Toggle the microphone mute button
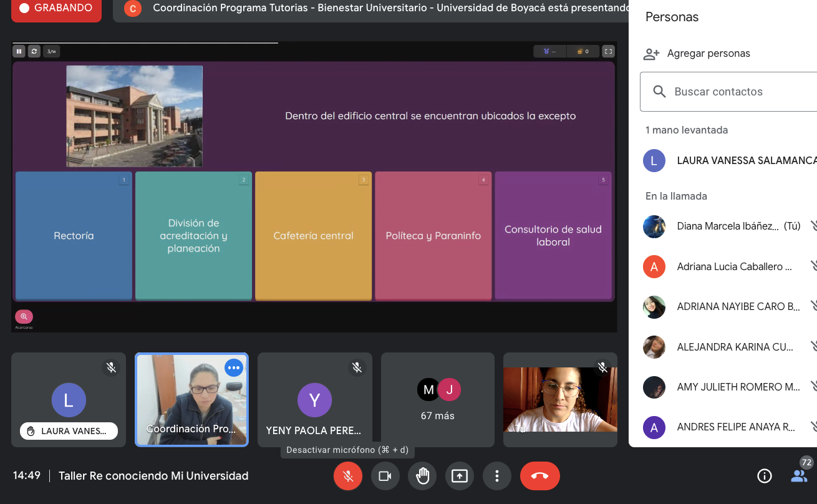The width and height of the screenshot is (817, 504). tap(348, 477)
